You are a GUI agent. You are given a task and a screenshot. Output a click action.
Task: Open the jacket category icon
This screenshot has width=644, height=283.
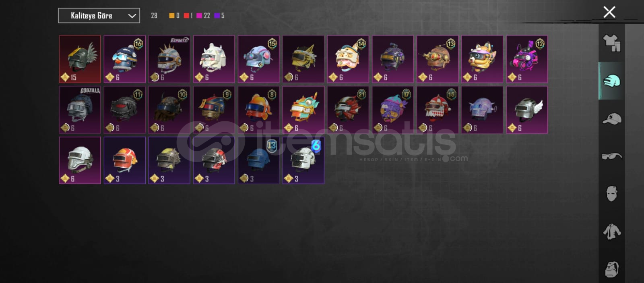click(611, 231)
